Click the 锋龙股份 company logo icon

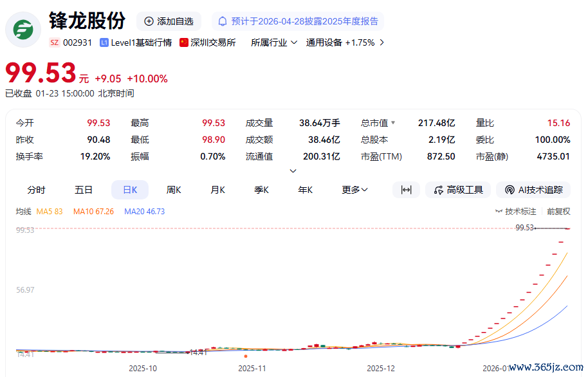[24, 30]
